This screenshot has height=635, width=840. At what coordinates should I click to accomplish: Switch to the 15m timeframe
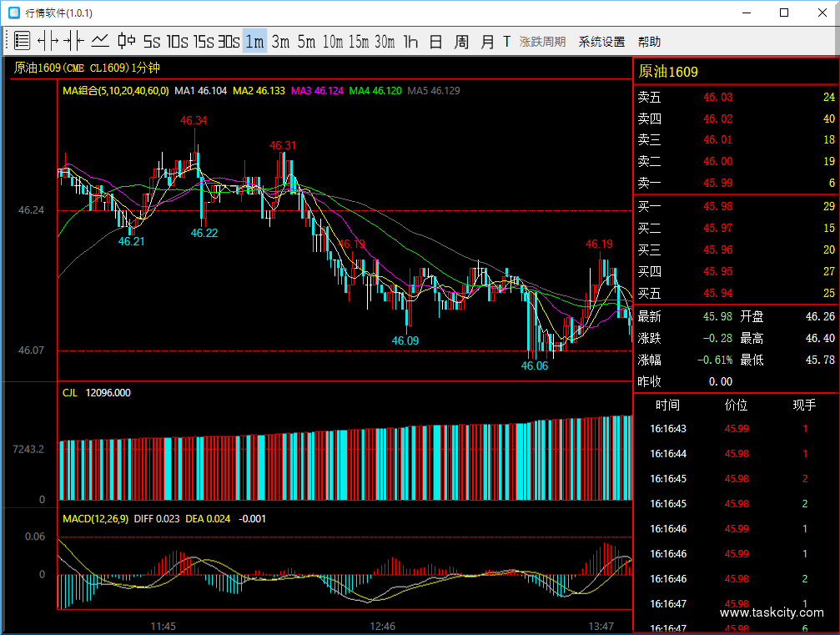pyautogui.click(x=359, y=42)
